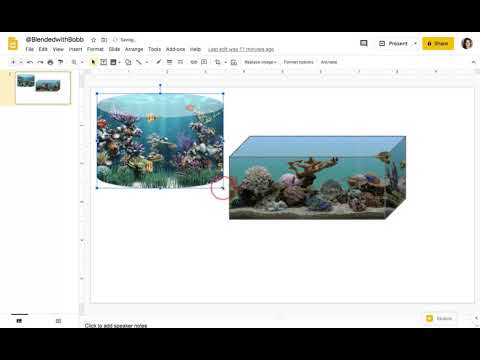Click the border color pencil icon
The height and width of the screenshot is (360, 480).
coord(159,62)
